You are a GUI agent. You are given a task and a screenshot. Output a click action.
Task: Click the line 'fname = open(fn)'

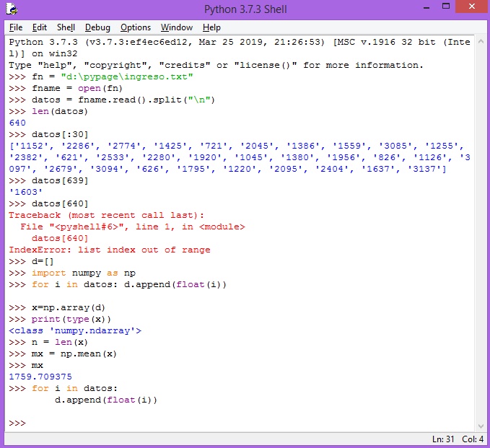coord(77,89)
